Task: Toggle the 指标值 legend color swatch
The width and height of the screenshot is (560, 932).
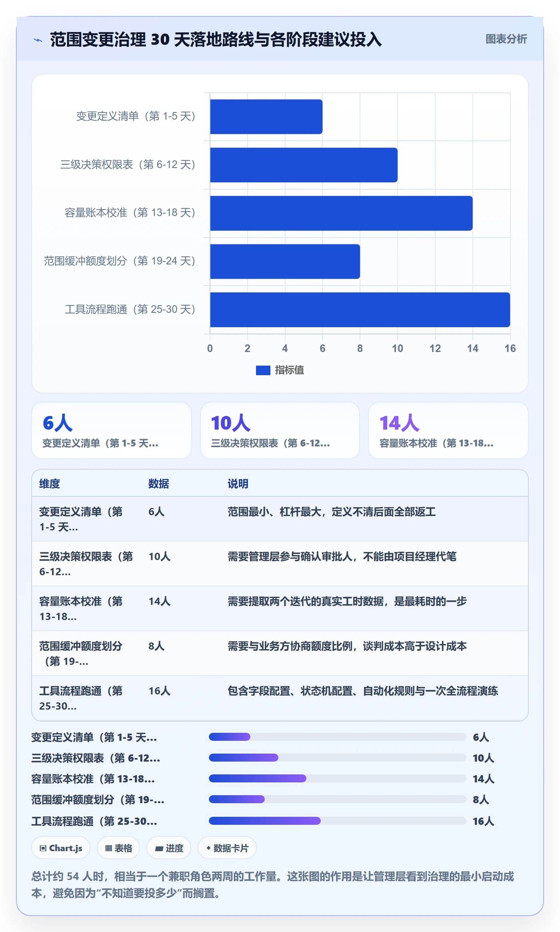Action: coord(263,370)
